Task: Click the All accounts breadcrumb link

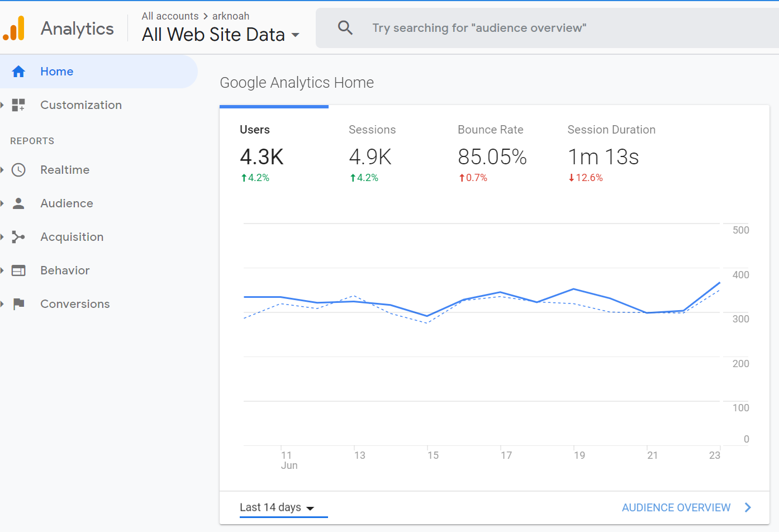Action: click(x=170, y=16)
